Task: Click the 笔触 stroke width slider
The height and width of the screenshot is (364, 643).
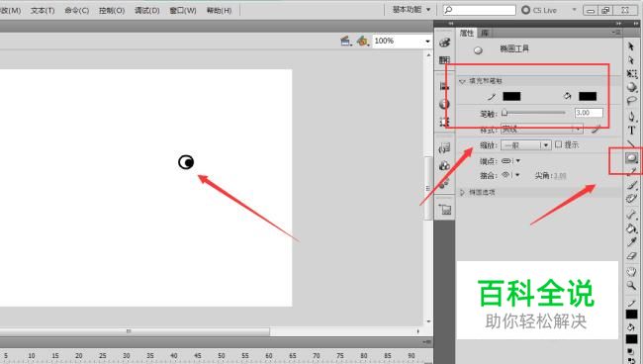Action: (534, 113)
